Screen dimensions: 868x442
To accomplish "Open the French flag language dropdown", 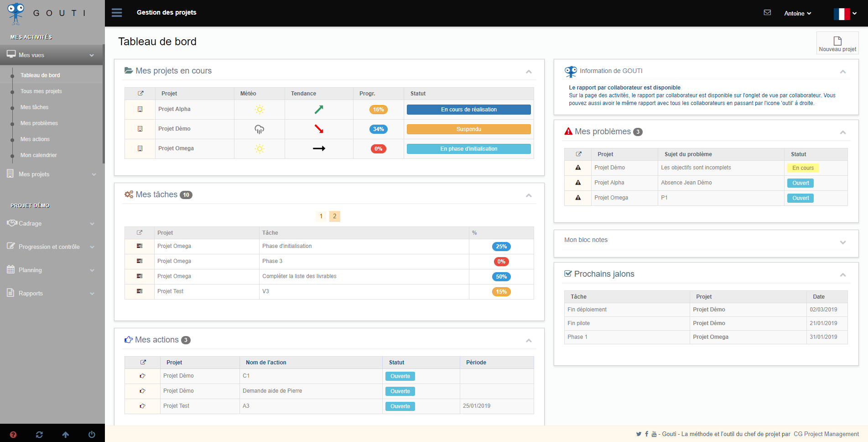I will (845, 14).
